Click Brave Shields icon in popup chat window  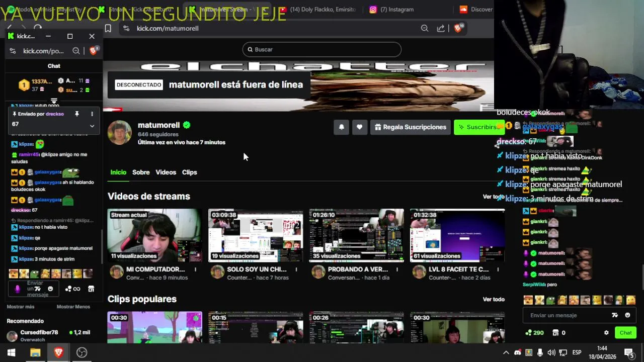point(93,51)
